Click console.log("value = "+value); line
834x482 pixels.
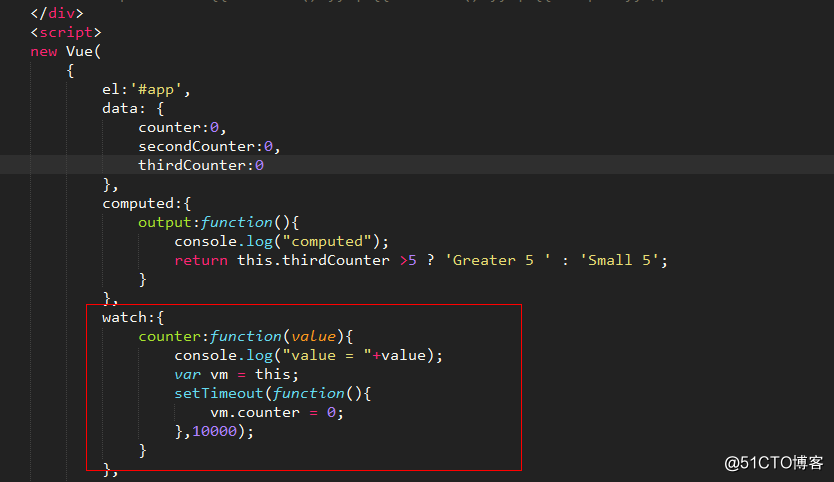coord(308,355)
